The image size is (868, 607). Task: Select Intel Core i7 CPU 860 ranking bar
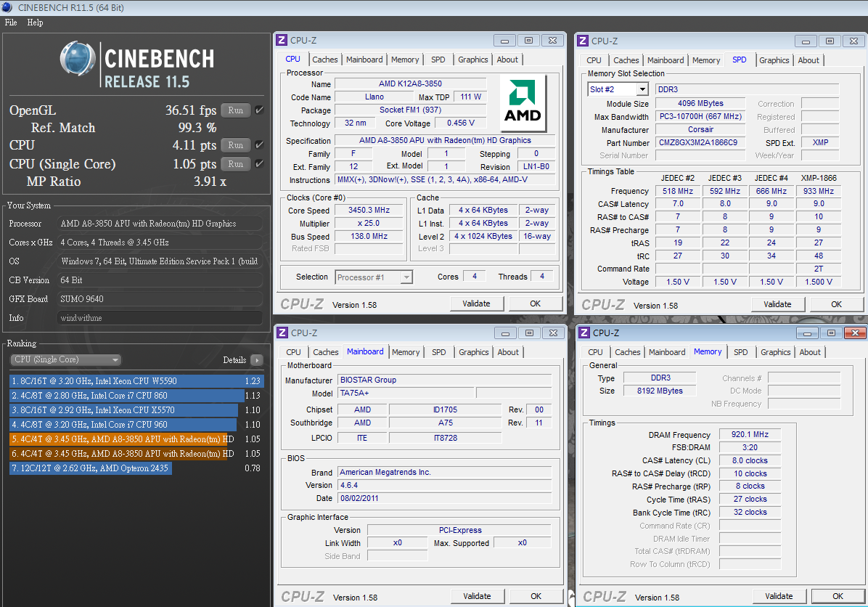(x=127, y=396)
